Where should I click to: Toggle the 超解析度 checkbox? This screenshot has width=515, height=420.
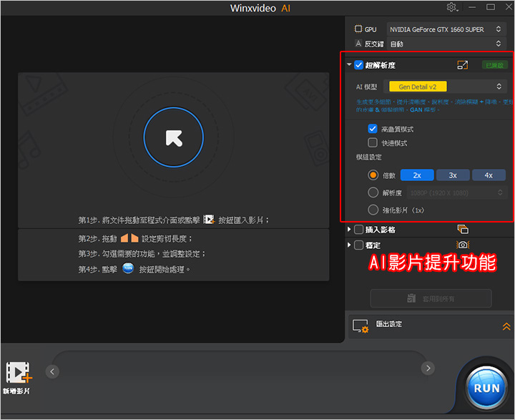point(358,65)
